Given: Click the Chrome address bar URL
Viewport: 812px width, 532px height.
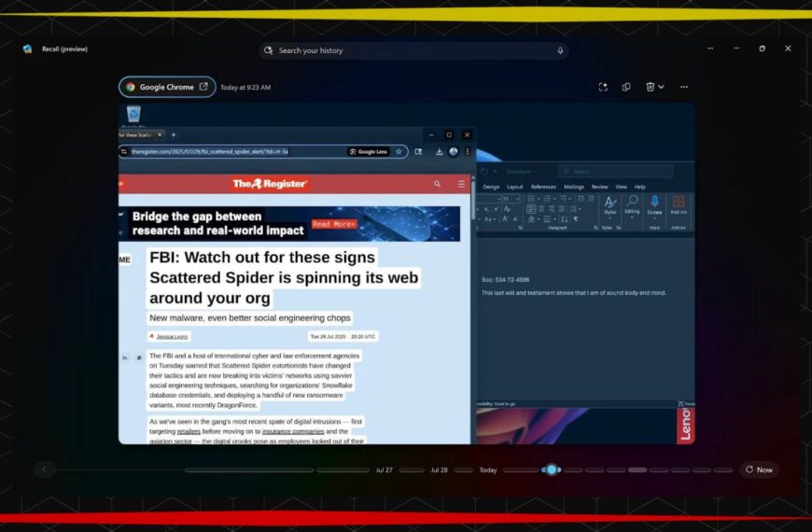Looking at the screenshot, I should pyautogui.click(x=210, y=151).
